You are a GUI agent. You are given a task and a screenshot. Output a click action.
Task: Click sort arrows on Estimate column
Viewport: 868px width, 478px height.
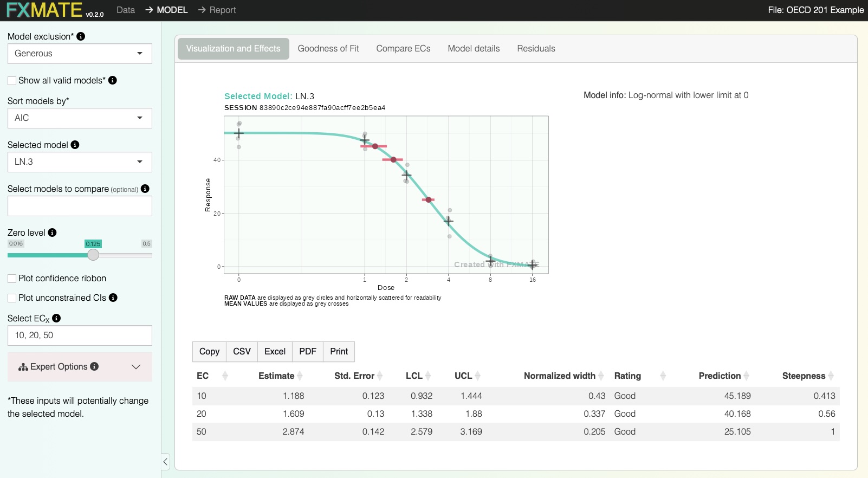pyautogui.click(x=300, y=376)
